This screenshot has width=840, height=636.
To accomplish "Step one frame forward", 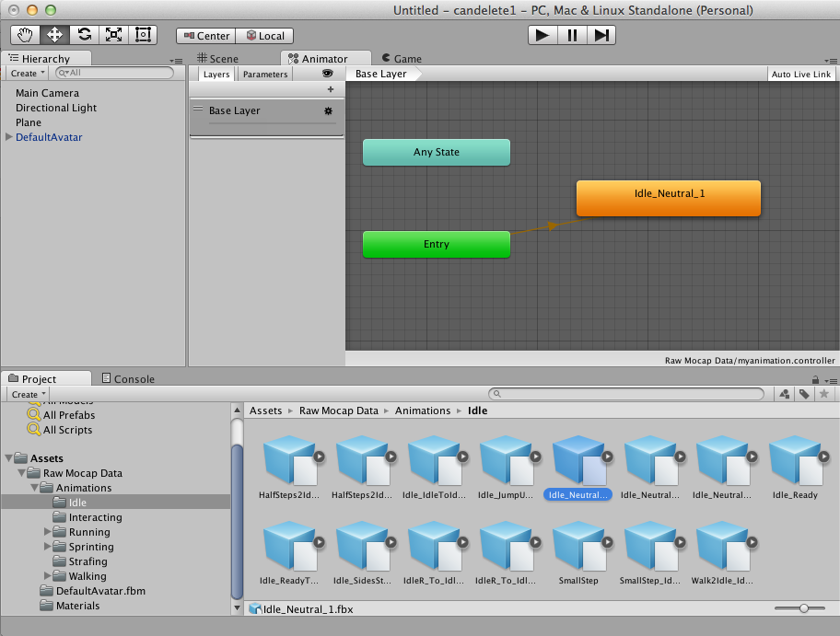I will (601, 35).
